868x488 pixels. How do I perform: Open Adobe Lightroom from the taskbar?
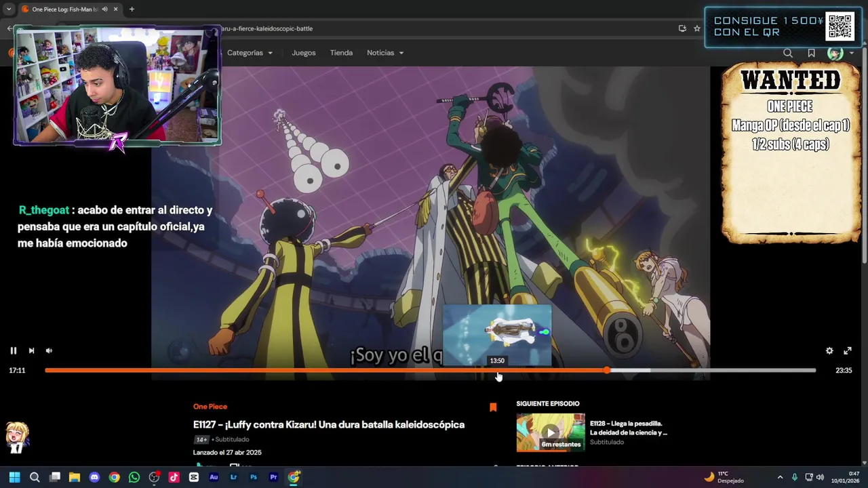click(234, 477)
